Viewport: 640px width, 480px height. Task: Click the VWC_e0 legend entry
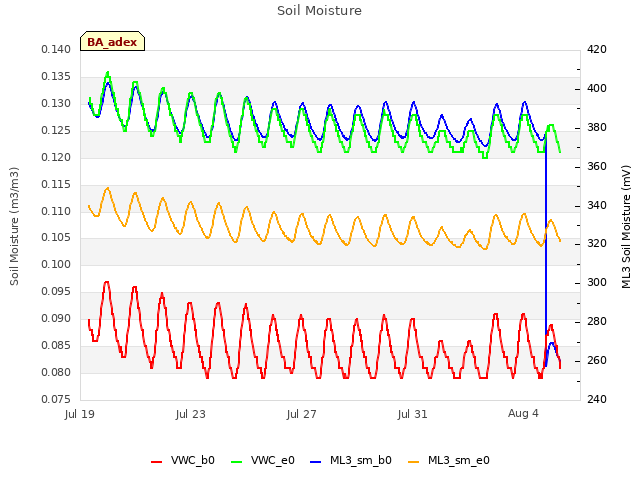click(262, 460)
